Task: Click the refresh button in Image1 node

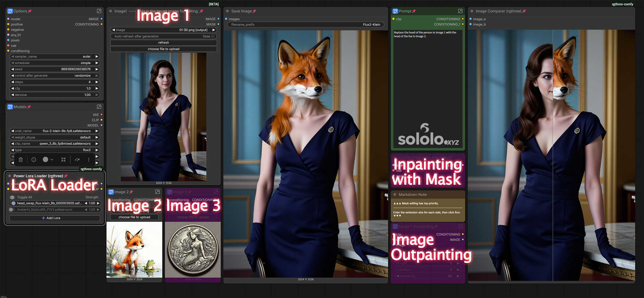Action: (164, 42)
